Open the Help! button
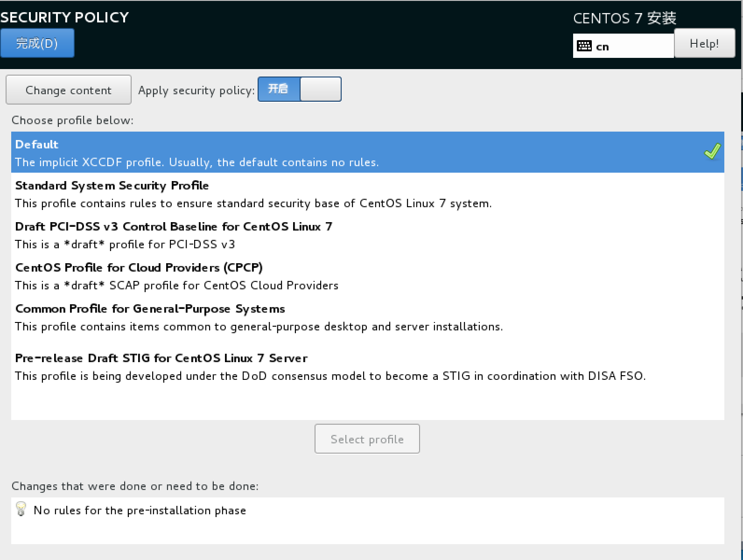Image resolution: width=743 pixels, height=560 pixels. [704, 43]
